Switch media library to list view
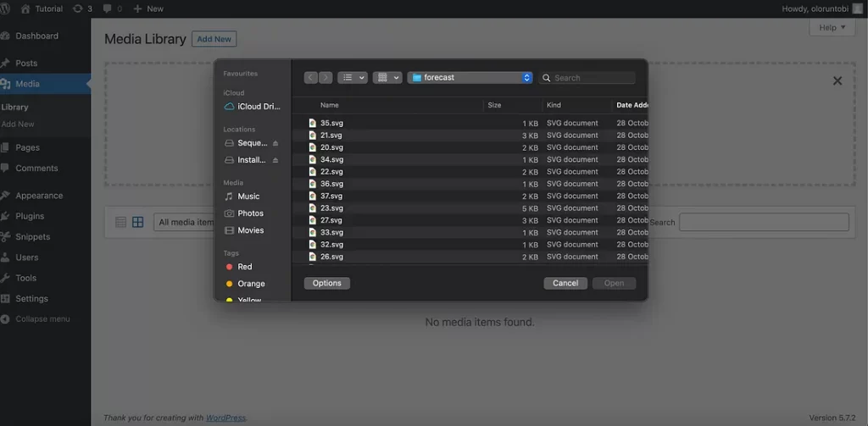868x426 pixels. pyautogui.click(x=120, y=222)
